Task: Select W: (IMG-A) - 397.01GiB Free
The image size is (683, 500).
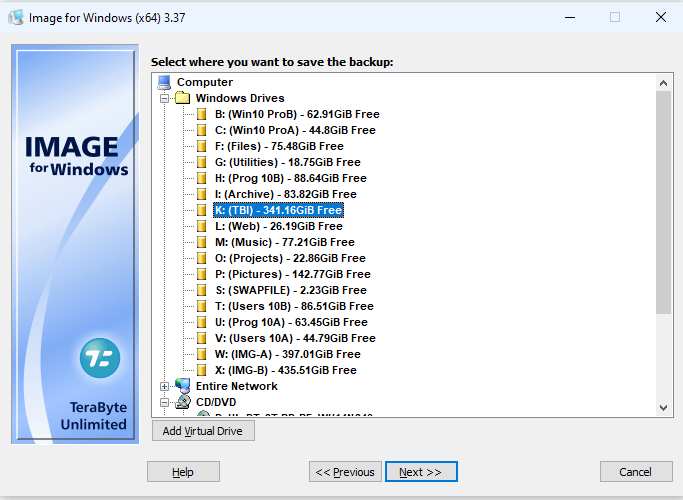Action: (287, 354)
